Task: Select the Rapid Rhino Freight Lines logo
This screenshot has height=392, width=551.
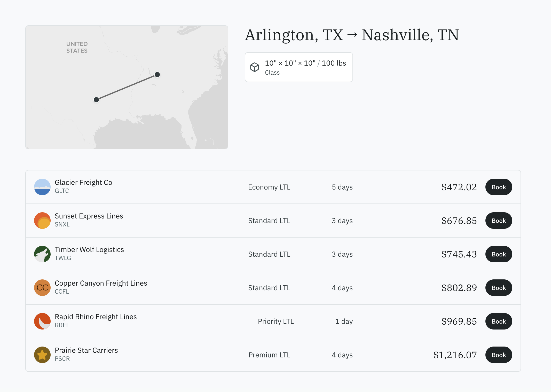Action: click(x=42, y=321)
